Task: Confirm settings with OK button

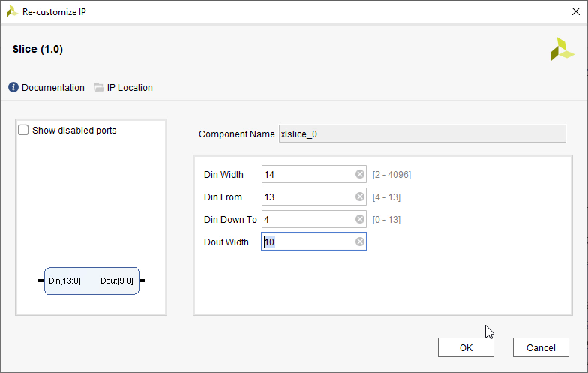Action: tap(466, 348)
